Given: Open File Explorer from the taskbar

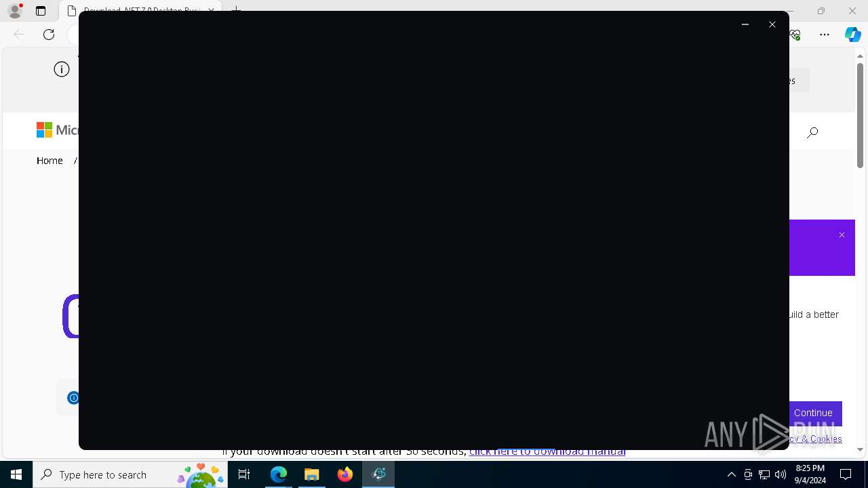Looking at the screenshot, I should 312,474.
